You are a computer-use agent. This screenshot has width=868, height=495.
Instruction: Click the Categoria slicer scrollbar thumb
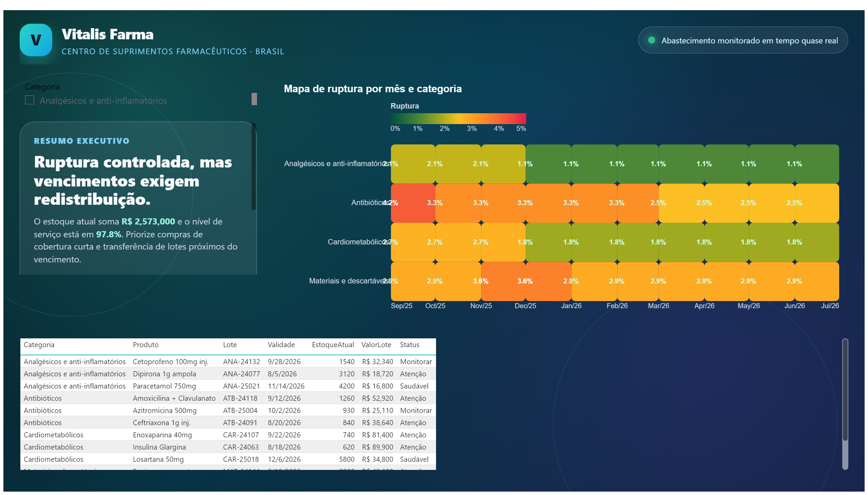pyautogui.click(x=254, y=99)
